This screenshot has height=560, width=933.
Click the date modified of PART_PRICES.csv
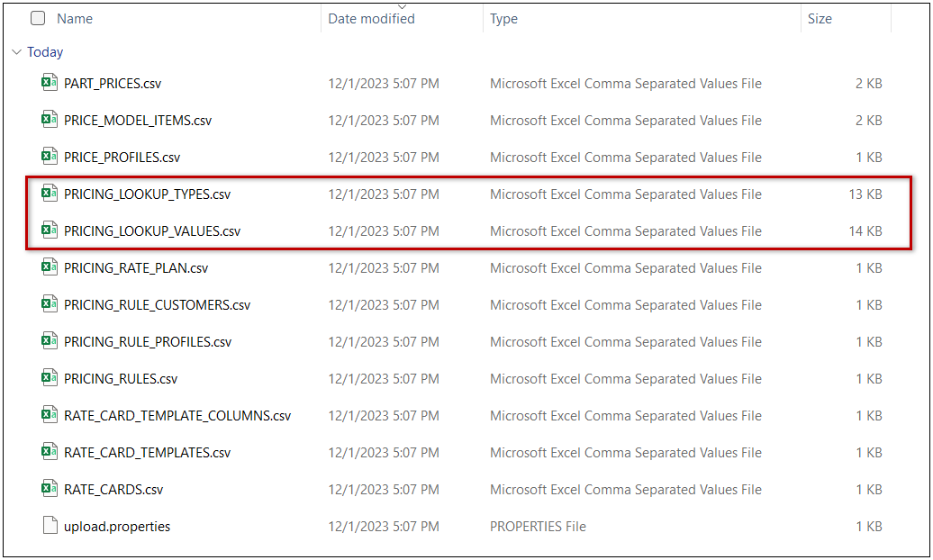384,84
